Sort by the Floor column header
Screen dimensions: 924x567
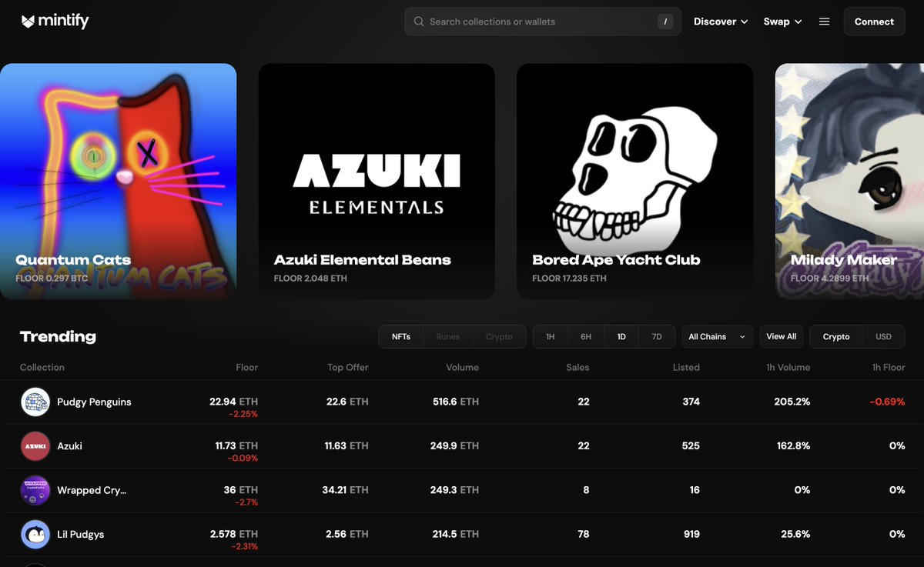coord(246,368)
